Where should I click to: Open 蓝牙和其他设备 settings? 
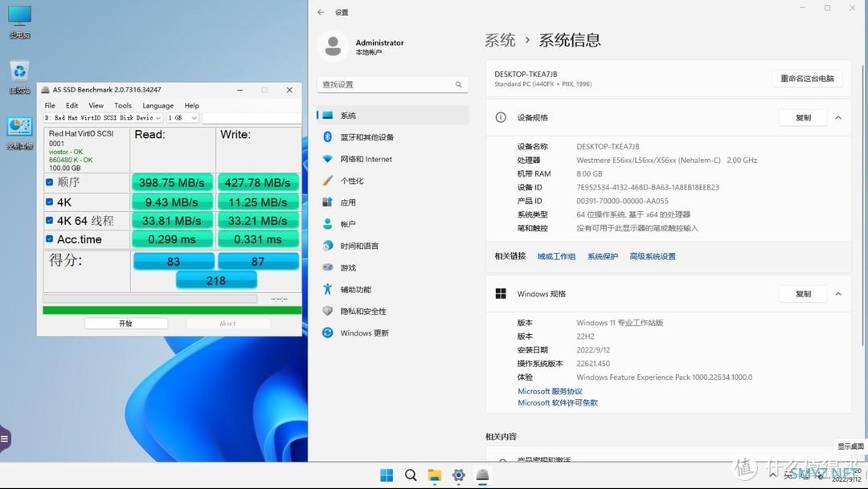[x=393, y=137]
